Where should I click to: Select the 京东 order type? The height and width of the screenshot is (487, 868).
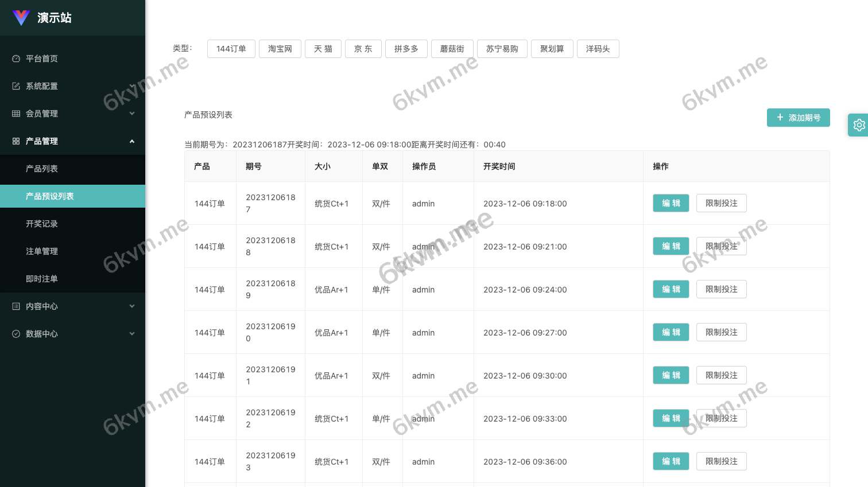coord(363,49)
